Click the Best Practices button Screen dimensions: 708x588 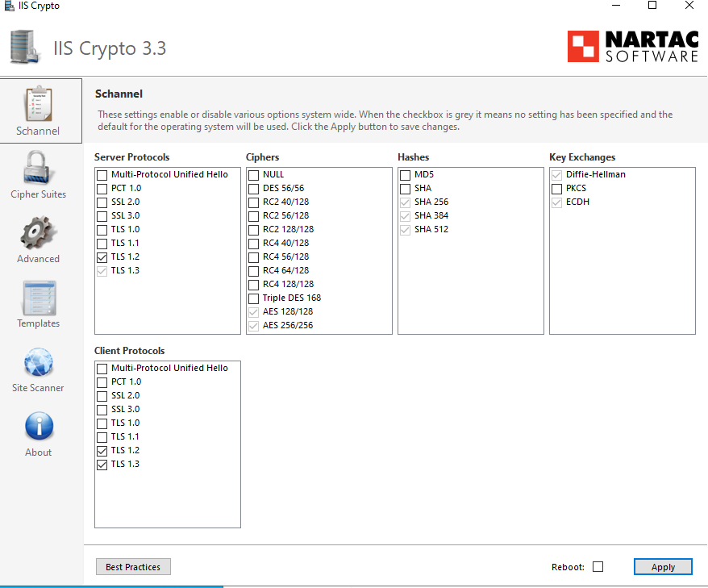pyautogui.click(x=133, y=566)
